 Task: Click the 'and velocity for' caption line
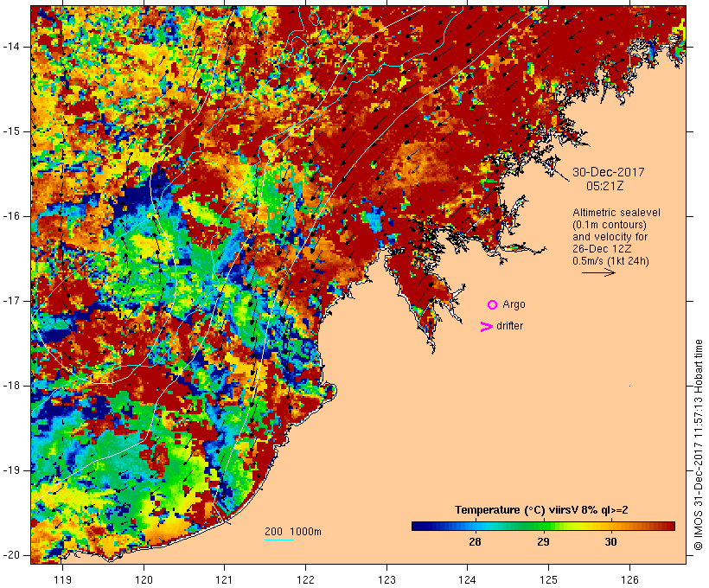click(x=610, y=237)
